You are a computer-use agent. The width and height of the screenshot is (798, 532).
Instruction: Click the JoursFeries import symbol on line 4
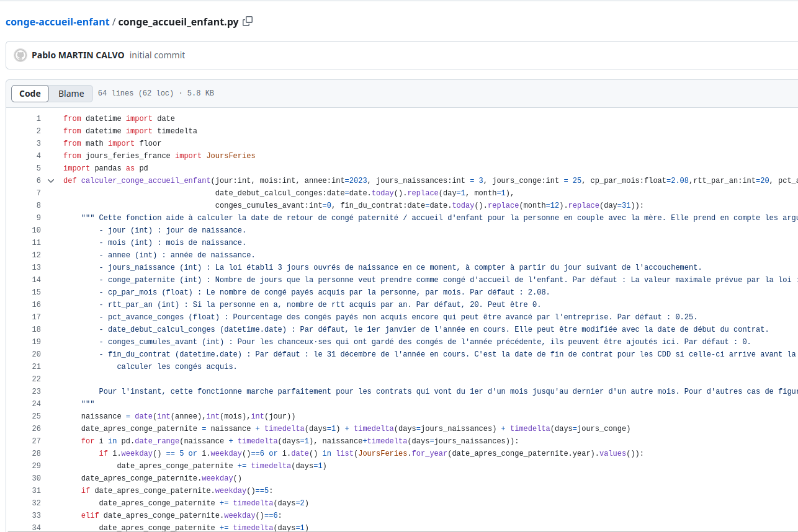(231, 156)
